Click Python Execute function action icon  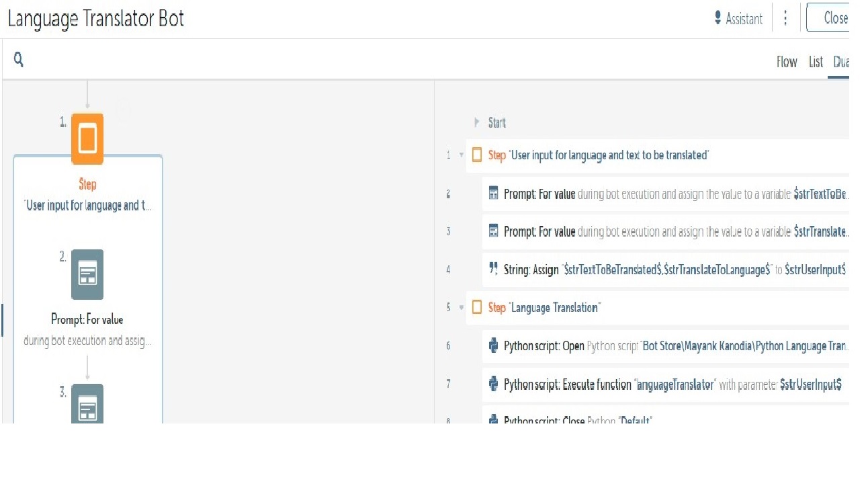493,384
